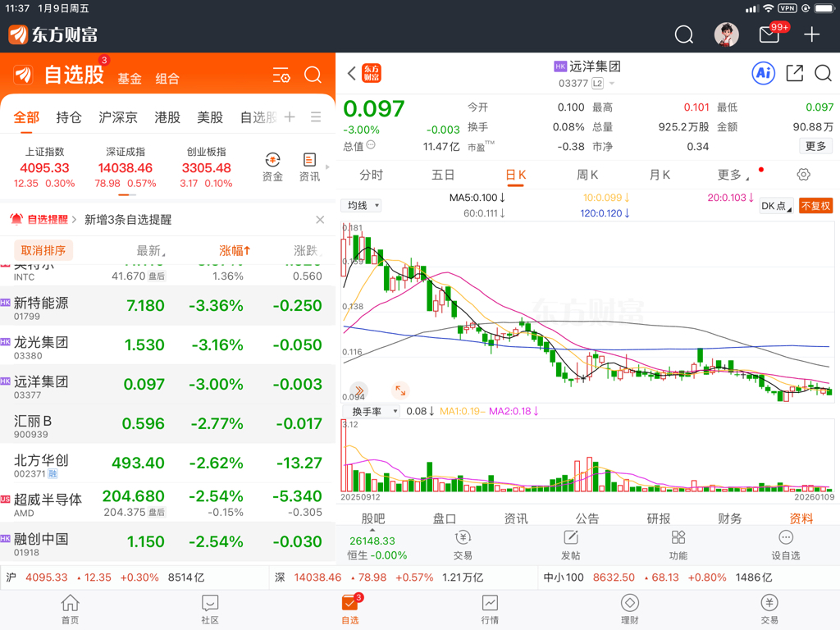Select 汇丽B stock row
The height and width of the screenshot is (630, 840).
point(167,424)
